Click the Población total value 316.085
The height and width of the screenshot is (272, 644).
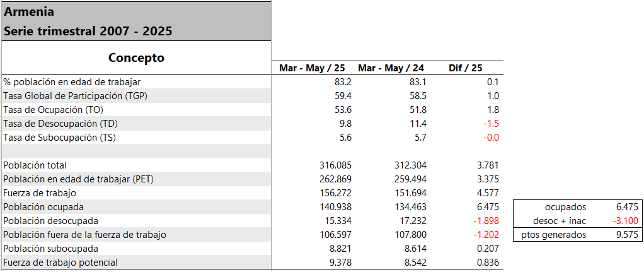336,165
